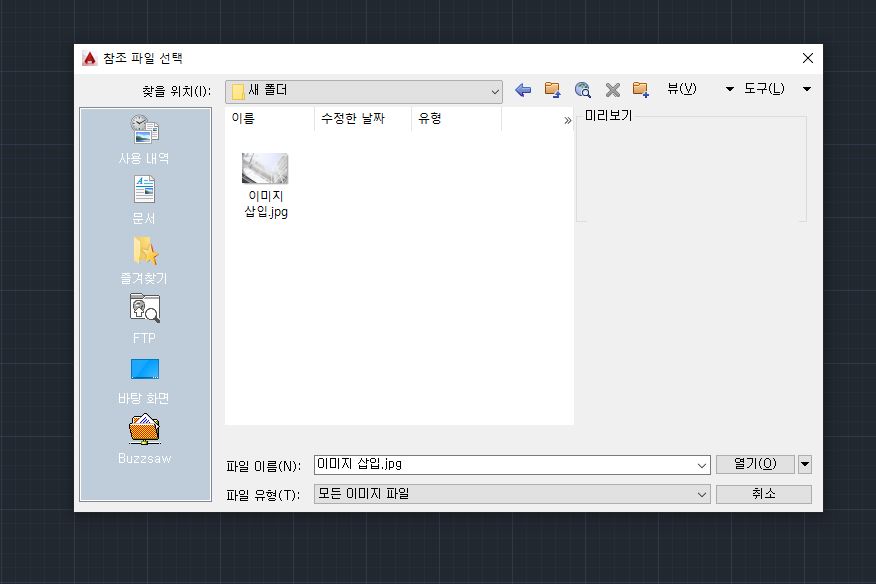Open 사용 내역 history panel
Viewport: 876px width, 584px height.
coord(143,140)
